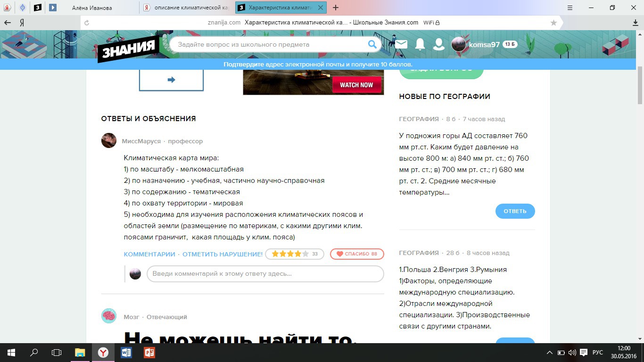
Task: Click the WiFi lock indicator in the address bar
Action: pos(431,23)
